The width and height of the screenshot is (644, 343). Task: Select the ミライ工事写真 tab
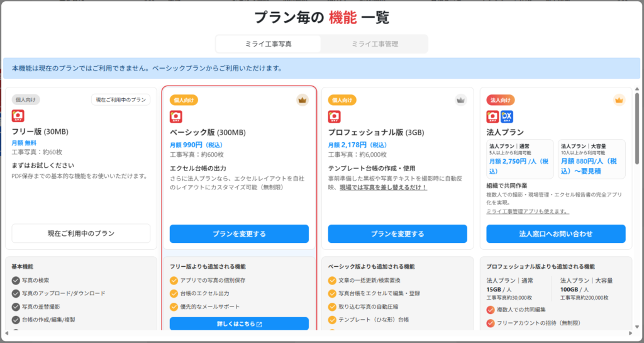point(269,44)
